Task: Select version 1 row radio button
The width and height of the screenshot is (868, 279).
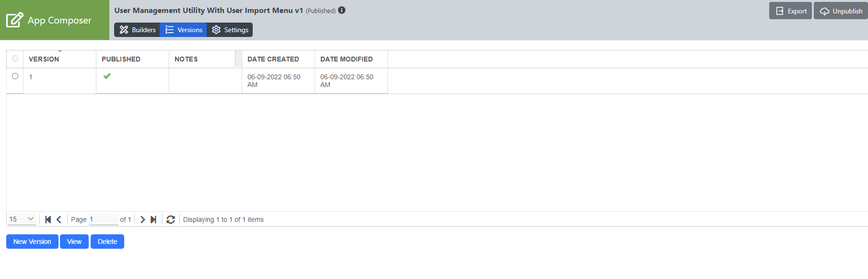Action: click(x=15, y=76)
